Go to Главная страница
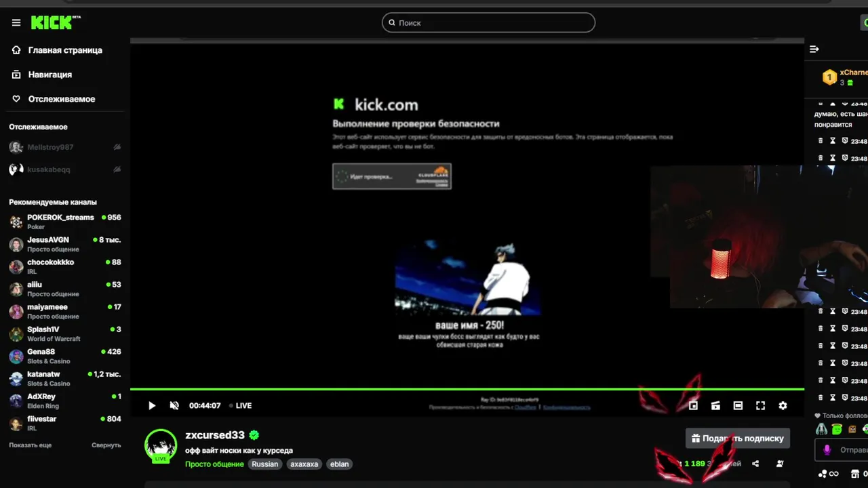 pyautogui.click(x=65, y=50)
